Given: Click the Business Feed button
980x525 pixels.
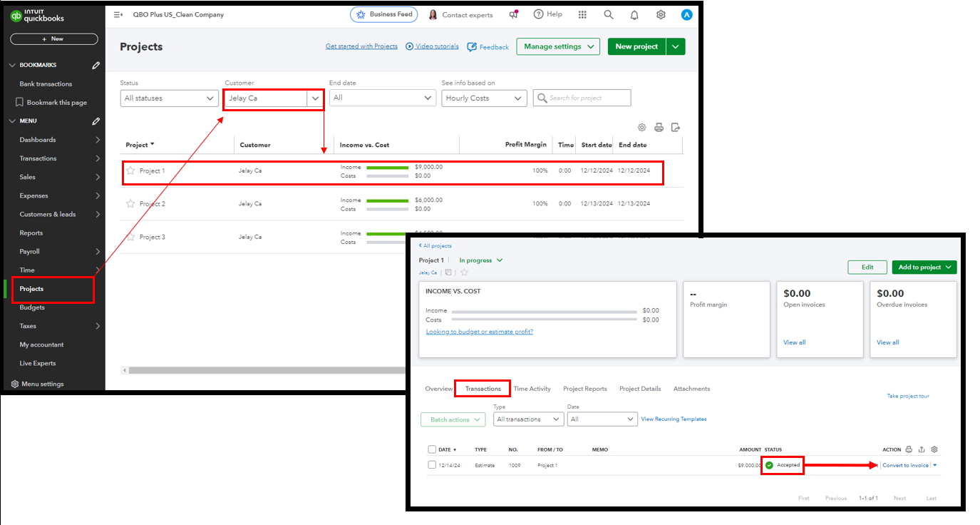Looking at the screenshot, I should pyautogui.click(x=384, y=14).
